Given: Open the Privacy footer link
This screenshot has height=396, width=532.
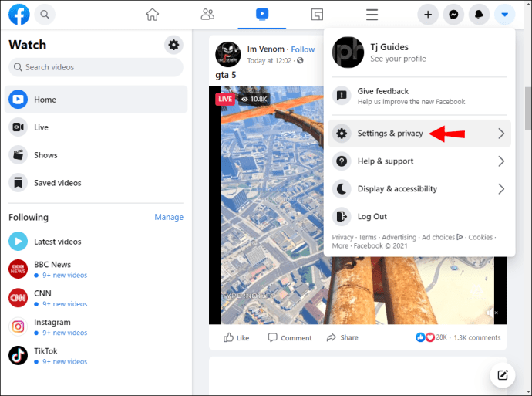Looking at the screenshot, I should [x=342, y=237].
